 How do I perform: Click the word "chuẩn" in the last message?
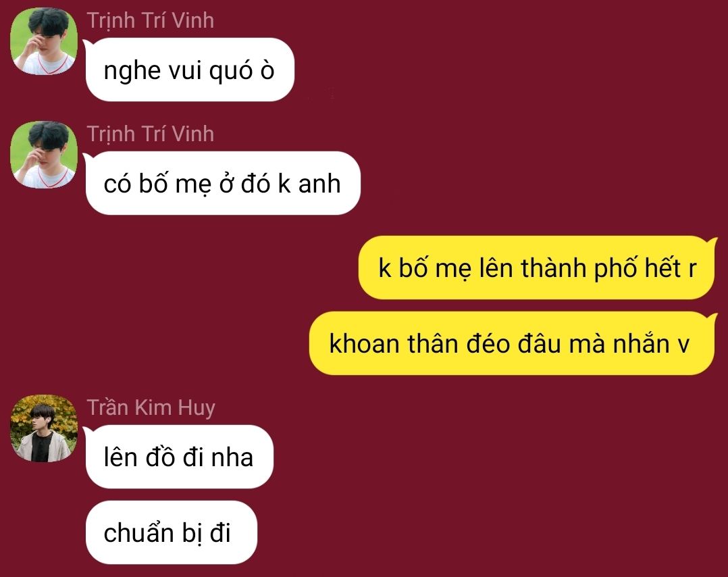point(139,532)
